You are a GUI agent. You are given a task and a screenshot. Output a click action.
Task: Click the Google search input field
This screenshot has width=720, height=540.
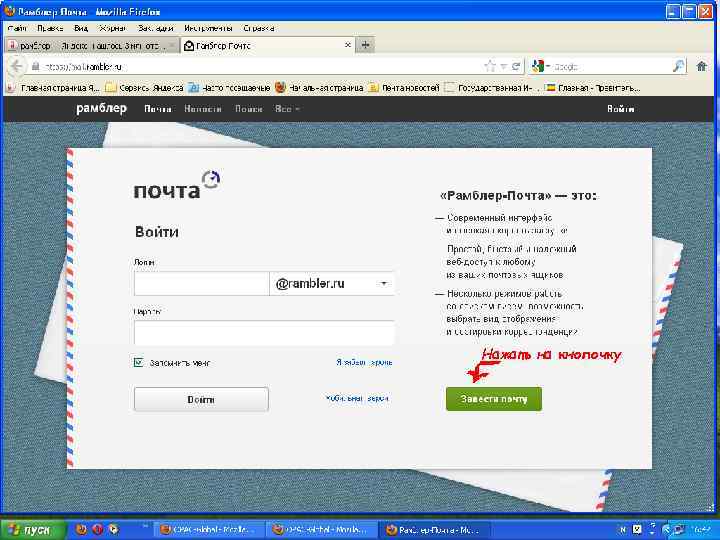(x=611, y=67)
